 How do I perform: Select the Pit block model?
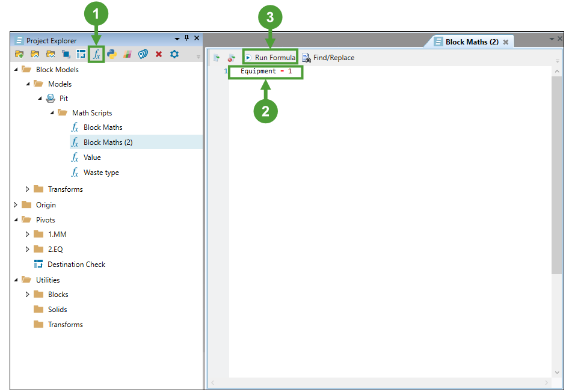coord(64,98)
